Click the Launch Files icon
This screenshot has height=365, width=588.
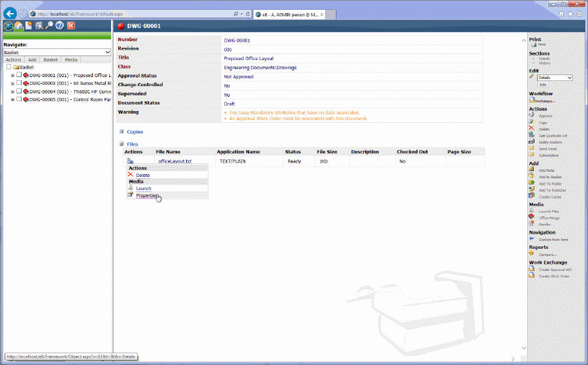click(531, 210)
